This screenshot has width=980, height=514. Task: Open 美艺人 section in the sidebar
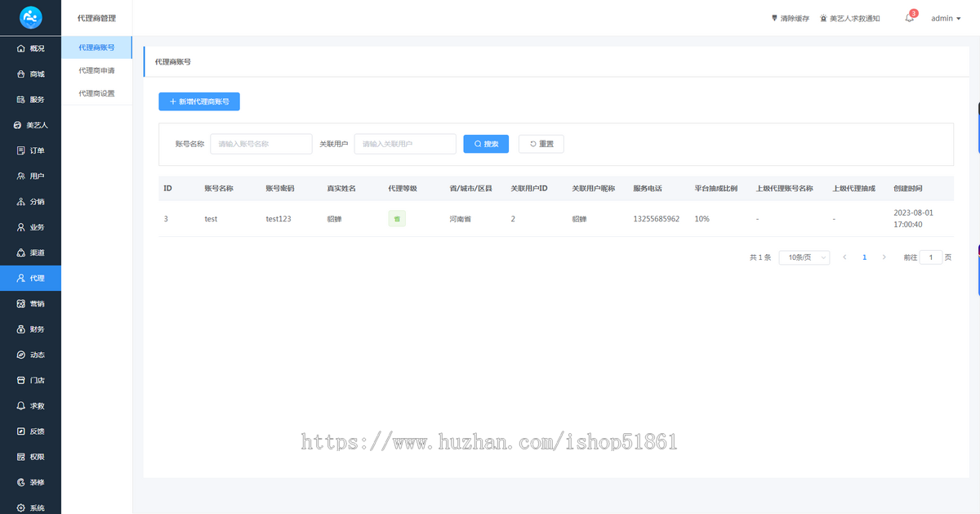[x=30, y=125]
